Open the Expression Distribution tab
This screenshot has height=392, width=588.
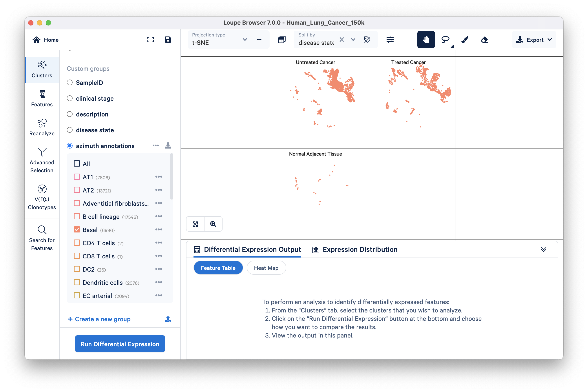pos(359,249)
